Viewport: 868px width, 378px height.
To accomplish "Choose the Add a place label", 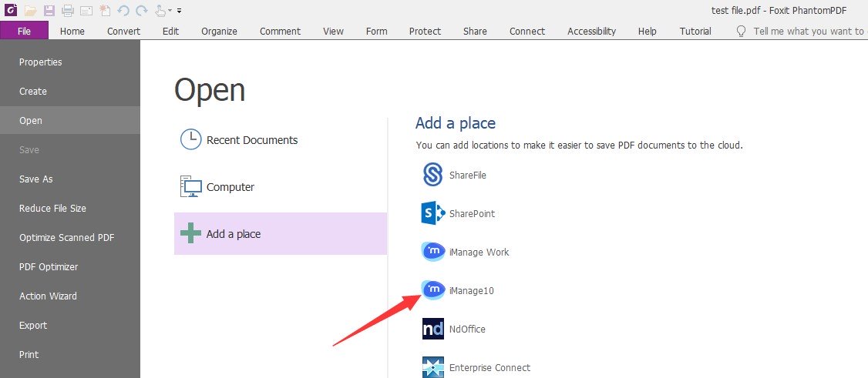I will pos(233,234).
